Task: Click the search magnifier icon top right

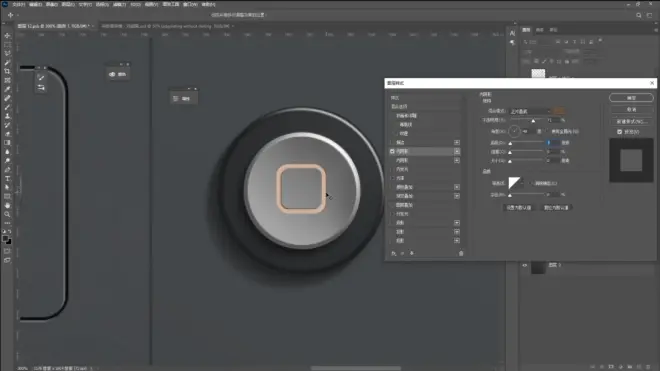Action: click(x=639, y=15)
